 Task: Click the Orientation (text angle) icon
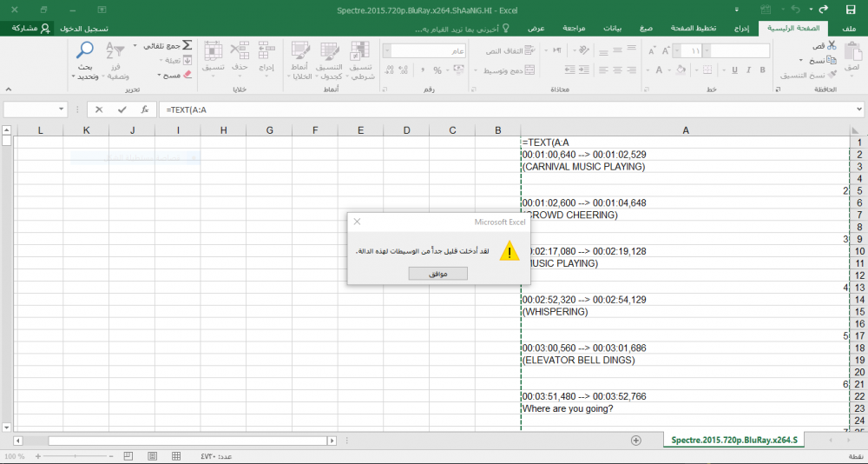[x=584, y=50]
